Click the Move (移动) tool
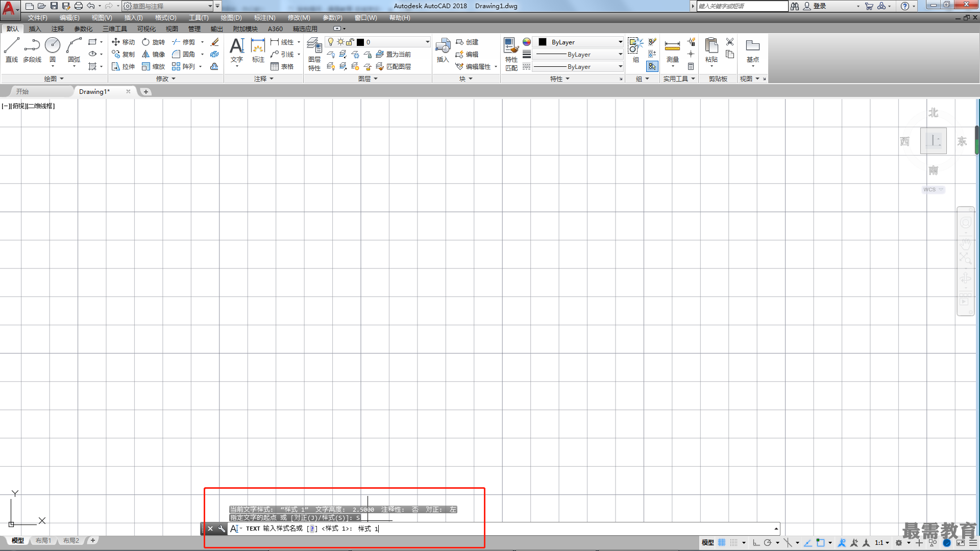Image resolution: width=980 pixels, height=551 pixels. tap(123, 42)
